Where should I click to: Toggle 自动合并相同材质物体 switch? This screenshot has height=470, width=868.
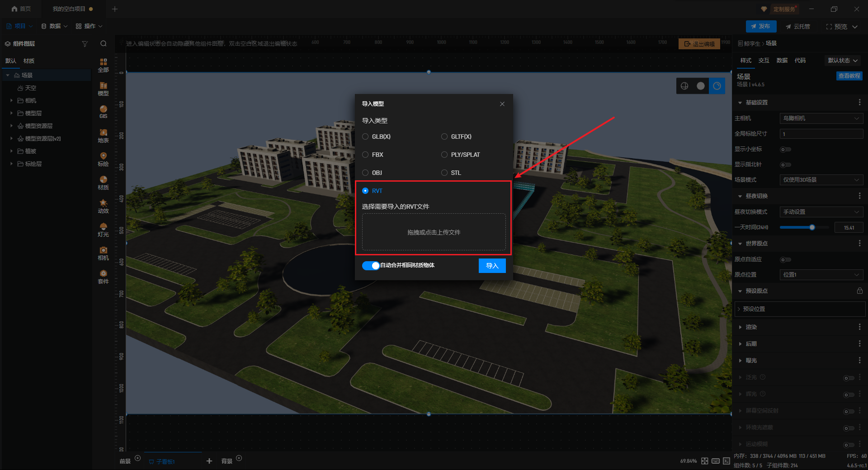tap(371, 265)
